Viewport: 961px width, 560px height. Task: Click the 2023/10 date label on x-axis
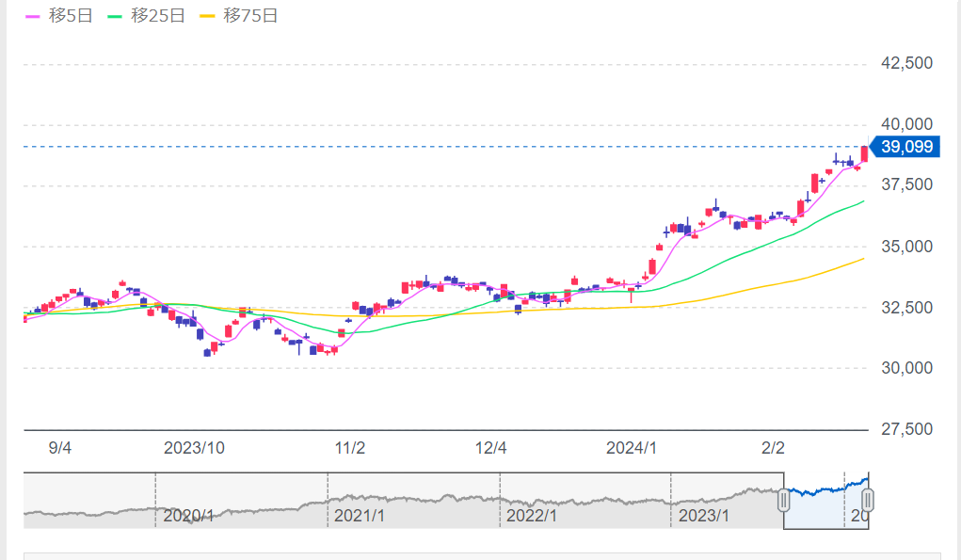click(x=194, y=448)
